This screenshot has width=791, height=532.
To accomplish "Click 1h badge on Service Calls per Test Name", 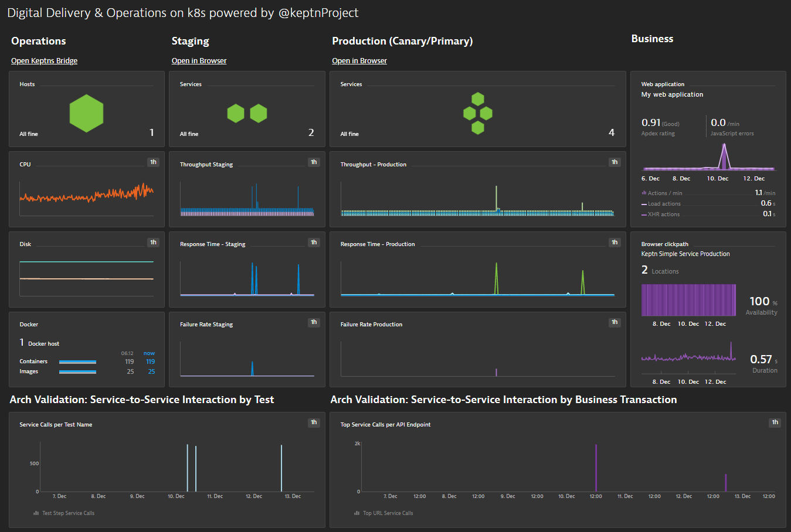I will pyautogui.click(x=314, y=422).
